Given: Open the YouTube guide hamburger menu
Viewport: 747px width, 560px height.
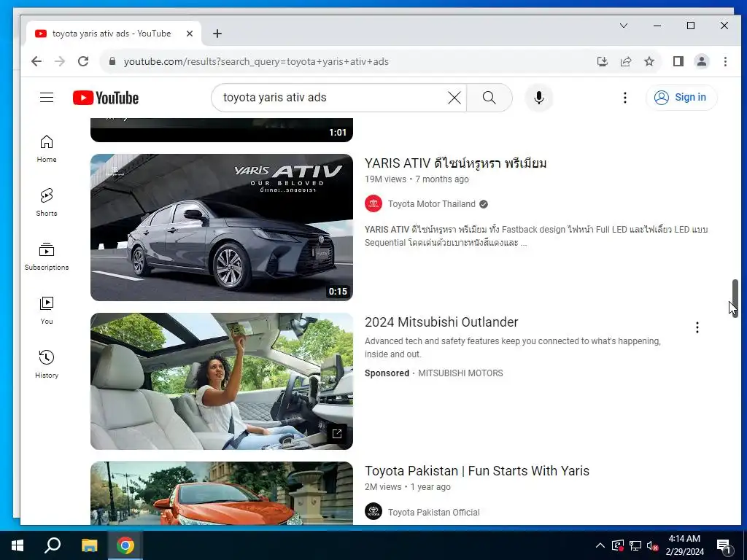Looking at the screenshot, I should coord(47,98).
